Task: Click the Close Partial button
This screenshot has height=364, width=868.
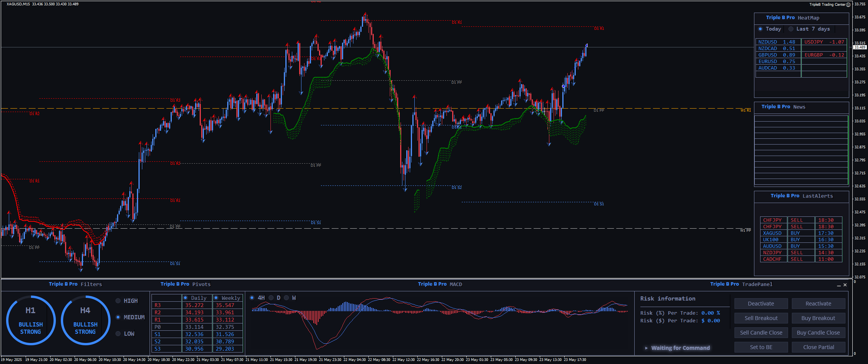Action: (x=818, y=347)
